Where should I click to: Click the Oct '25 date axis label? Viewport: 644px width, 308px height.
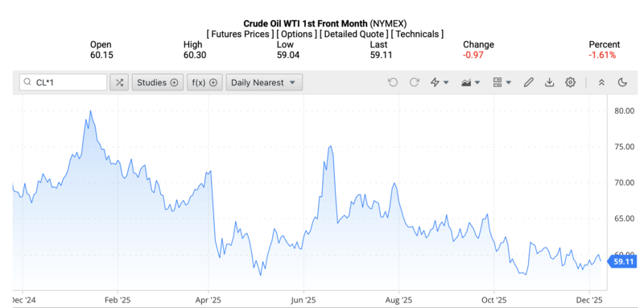click(x=493, y=299)
